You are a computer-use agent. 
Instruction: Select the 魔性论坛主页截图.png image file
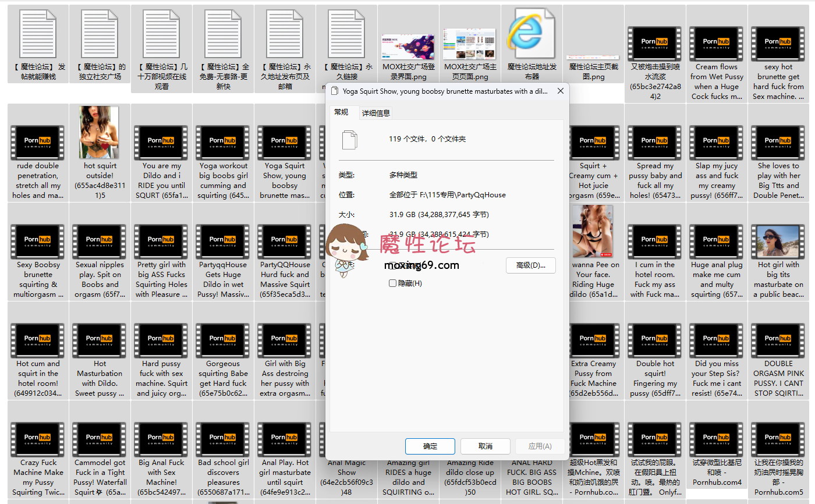click(x=593, y=58)
